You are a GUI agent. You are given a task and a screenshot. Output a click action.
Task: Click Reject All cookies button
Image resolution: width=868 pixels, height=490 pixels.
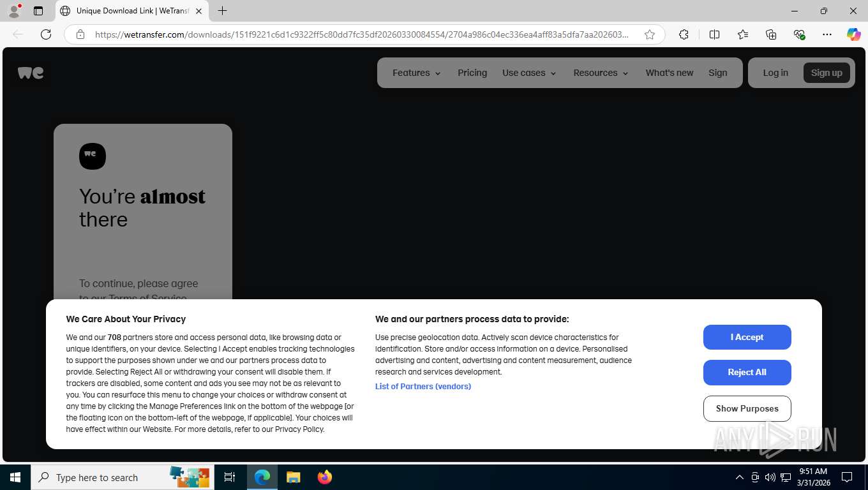click(x=747, y=373)
